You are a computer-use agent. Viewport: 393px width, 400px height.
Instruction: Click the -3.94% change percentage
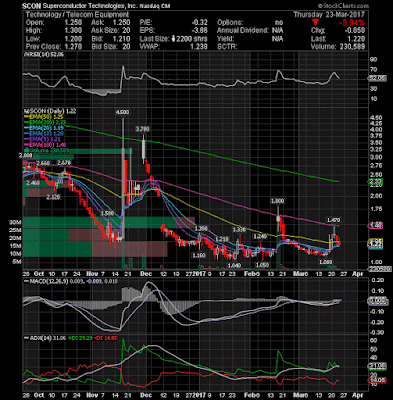pos(352,23)
